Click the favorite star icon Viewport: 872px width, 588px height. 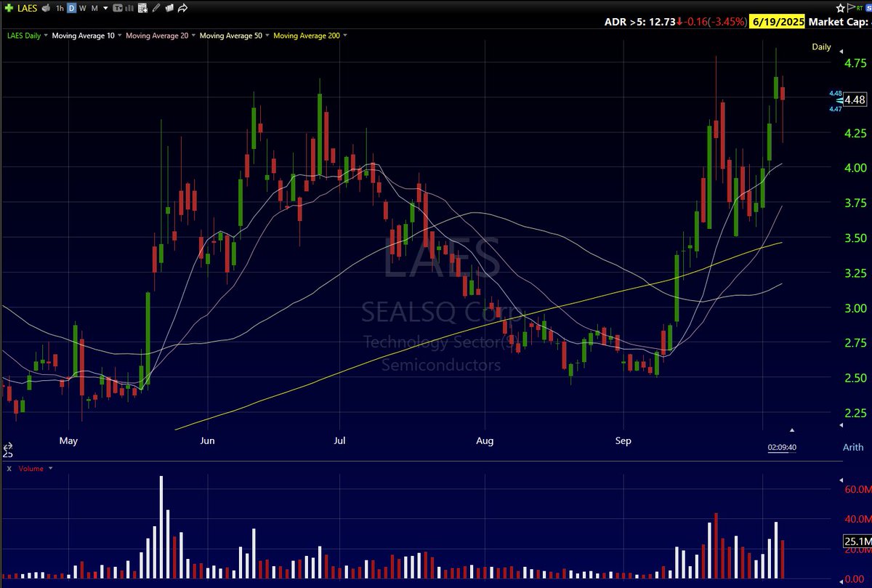tap(840, 8)
